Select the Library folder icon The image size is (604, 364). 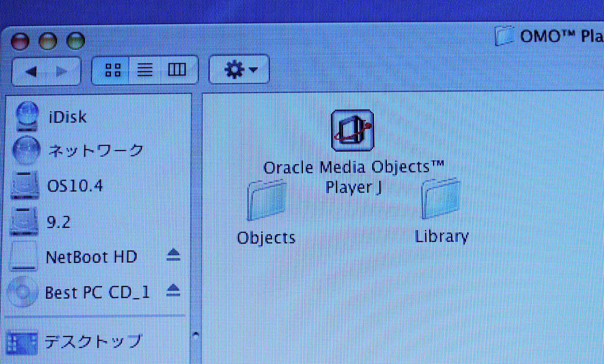[440, 198]
